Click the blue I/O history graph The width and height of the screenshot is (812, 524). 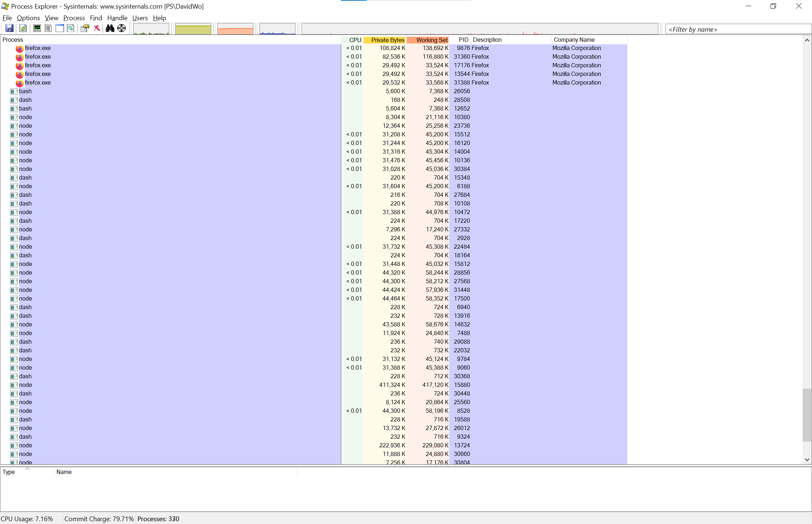[x=278, y=29]
